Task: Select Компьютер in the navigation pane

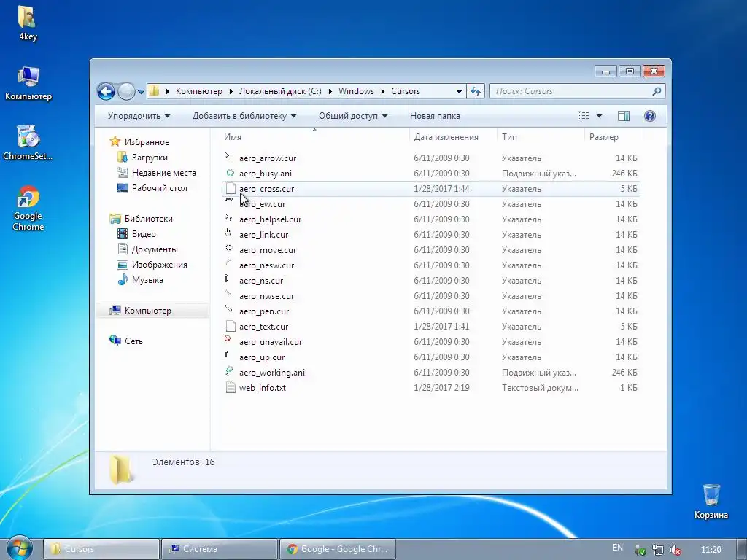Action: pyautogui.click(x=147, y=311)
